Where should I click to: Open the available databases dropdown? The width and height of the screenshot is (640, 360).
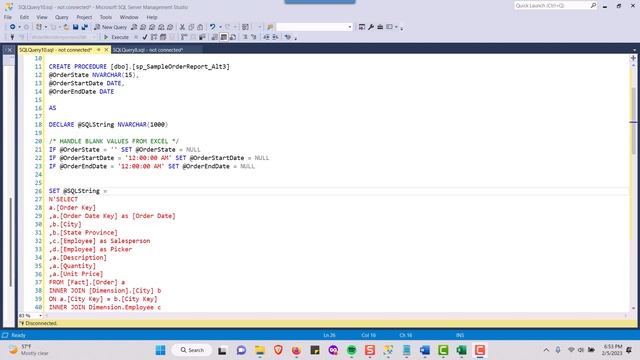click(x=94, y=37)
